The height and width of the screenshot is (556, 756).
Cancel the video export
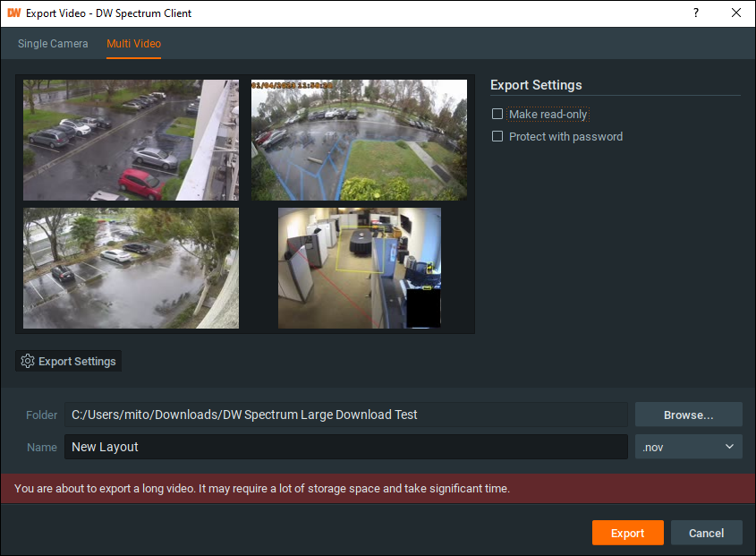click(706, 533)
